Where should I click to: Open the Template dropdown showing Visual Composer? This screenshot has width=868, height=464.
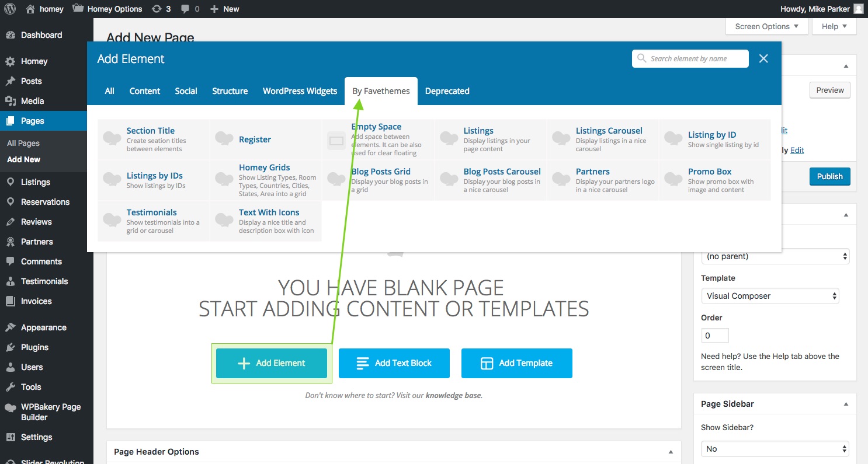click(770, 296)
